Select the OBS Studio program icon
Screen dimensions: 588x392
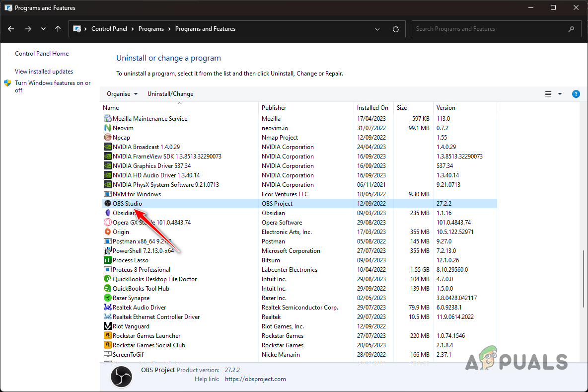(x=108, y=203)
